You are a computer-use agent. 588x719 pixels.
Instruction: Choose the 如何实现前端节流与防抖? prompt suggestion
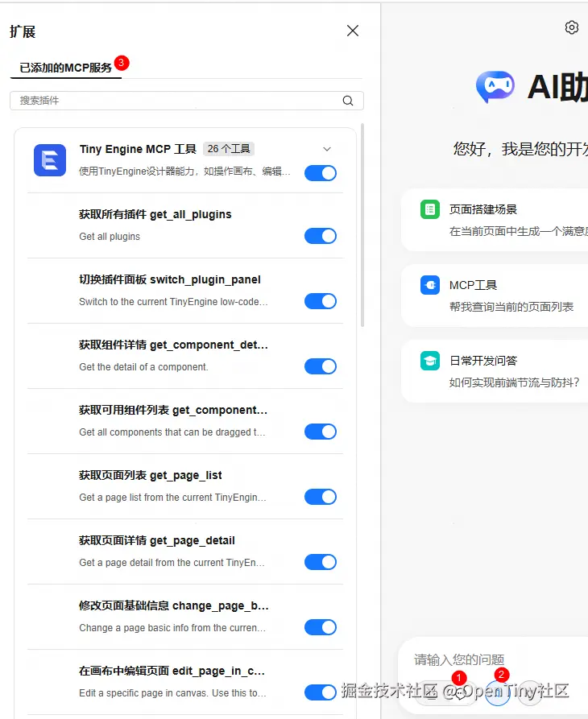point(514,382)
